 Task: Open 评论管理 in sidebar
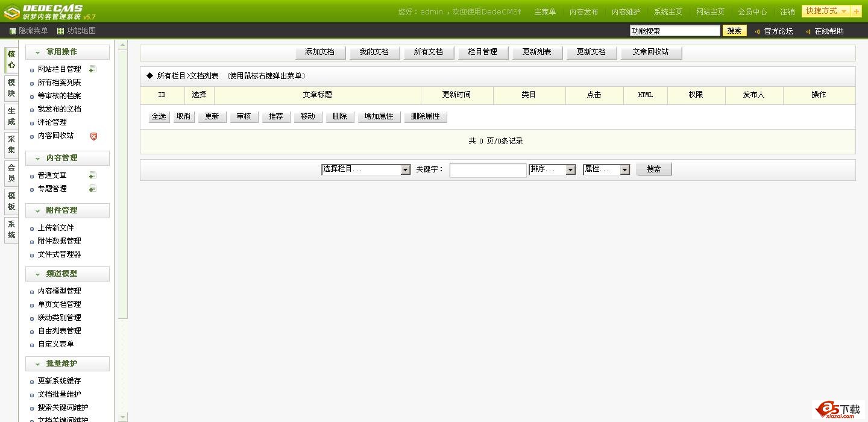(52, 123)
